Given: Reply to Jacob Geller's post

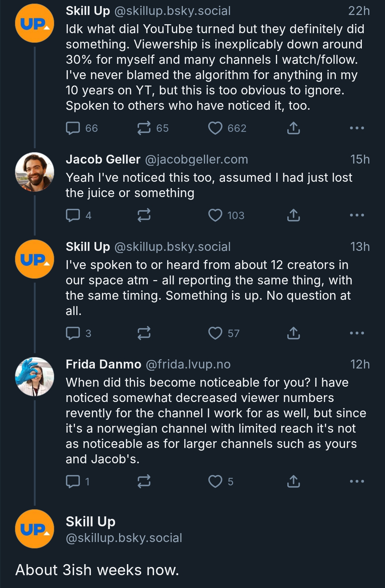Looking at the screenshot, I should pyautogui.click(x=73, y=215).
